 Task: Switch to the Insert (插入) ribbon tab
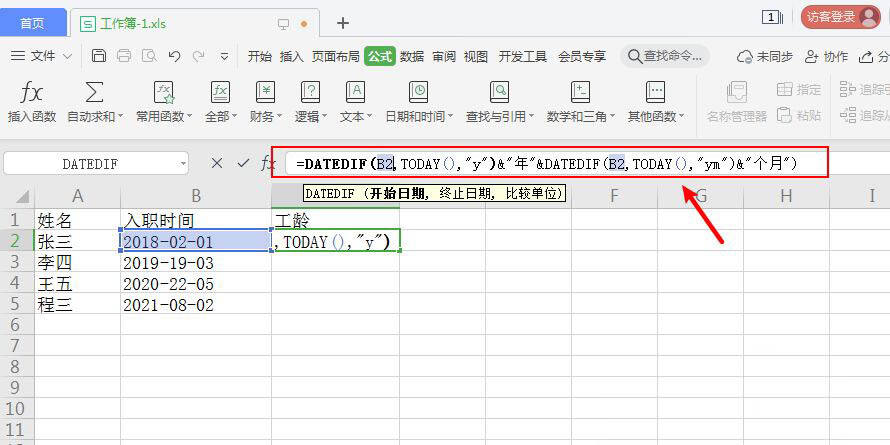292,56
